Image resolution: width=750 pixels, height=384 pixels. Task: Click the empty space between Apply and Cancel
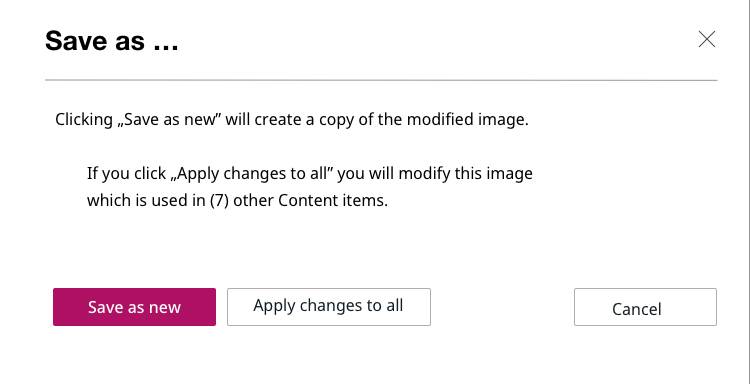[x=502, y=307]
